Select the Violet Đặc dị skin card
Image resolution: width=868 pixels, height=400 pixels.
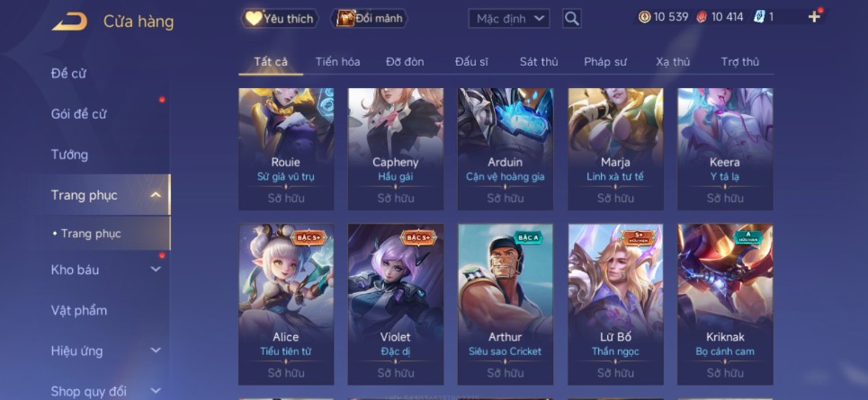point(395,304)
